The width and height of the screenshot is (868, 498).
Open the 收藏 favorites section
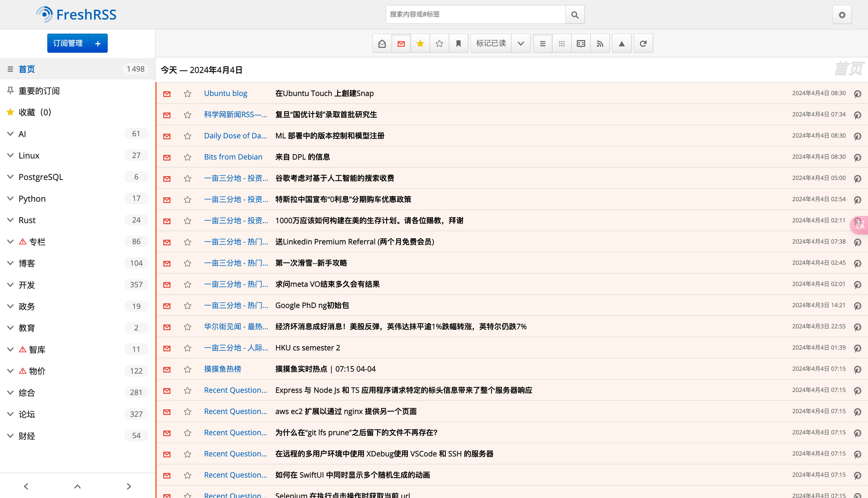35,112
